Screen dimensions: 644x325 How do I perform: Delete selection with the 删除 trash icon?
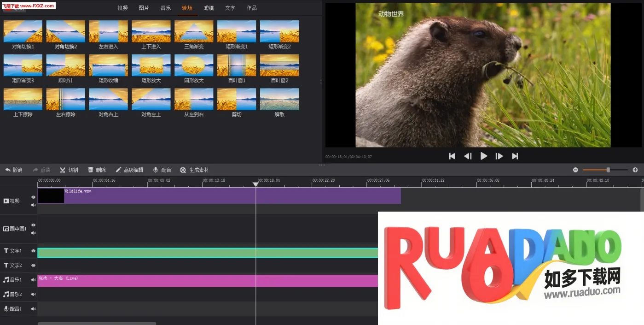[97, 170]
